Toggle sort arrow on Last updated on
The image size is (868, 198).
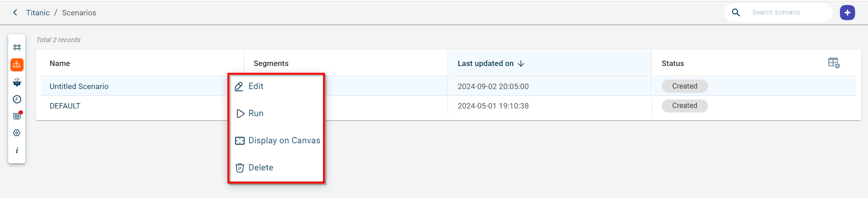(521, 64)
